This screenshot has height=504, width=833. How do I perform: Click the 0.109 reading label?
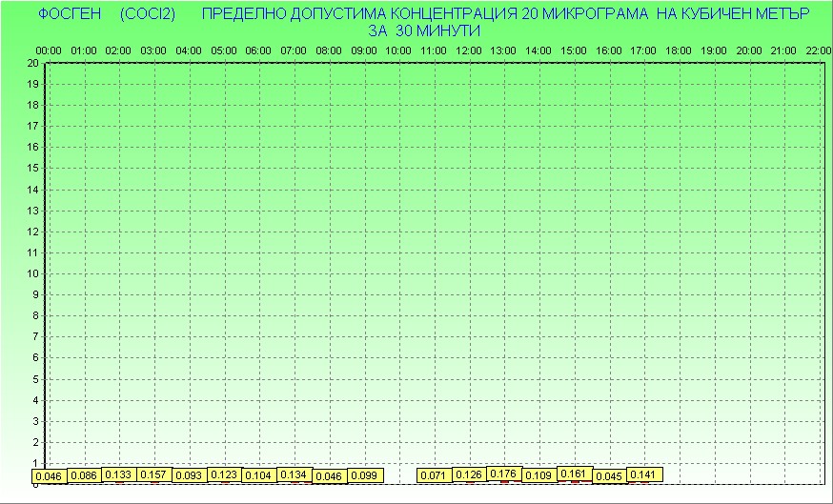pos(539,475)
